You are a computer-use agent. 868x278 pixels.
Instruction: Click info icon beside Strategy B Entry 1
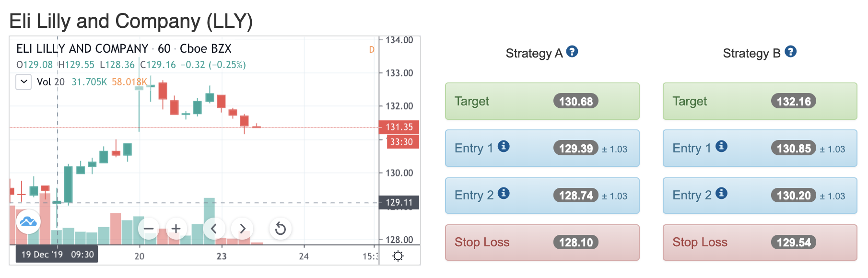click(721, 146)
